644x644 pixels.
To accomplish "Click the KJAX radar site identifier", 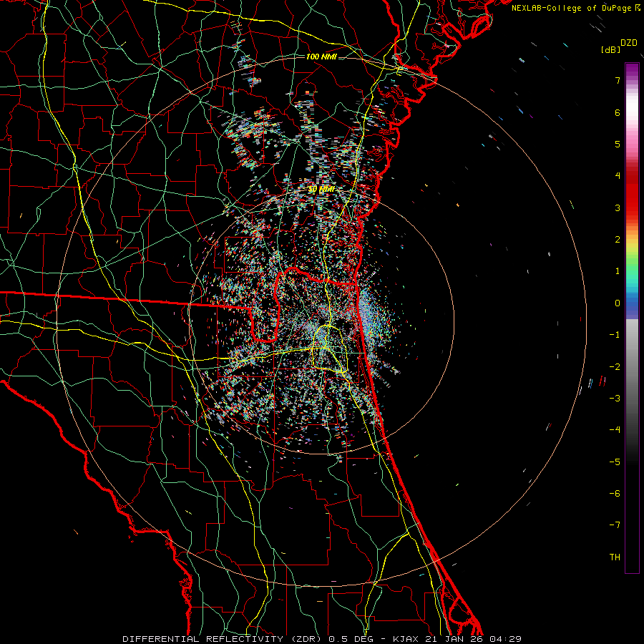I will click(406, 639).
